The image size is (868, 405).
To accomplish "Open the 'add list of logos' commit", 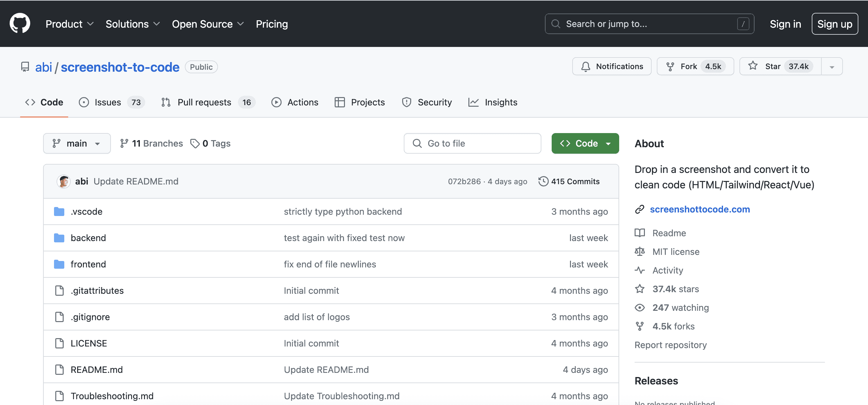I will click(x=317, y=317).
